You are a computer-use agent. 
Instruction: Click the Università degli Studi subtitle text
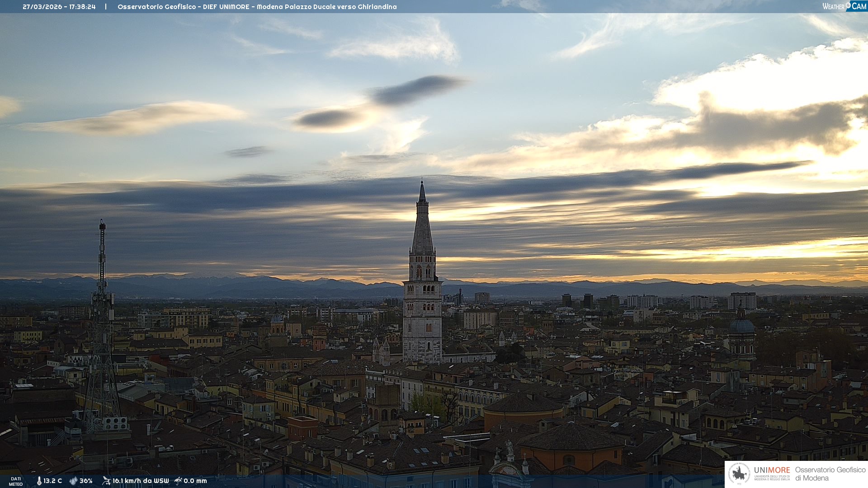coord(772,478)
